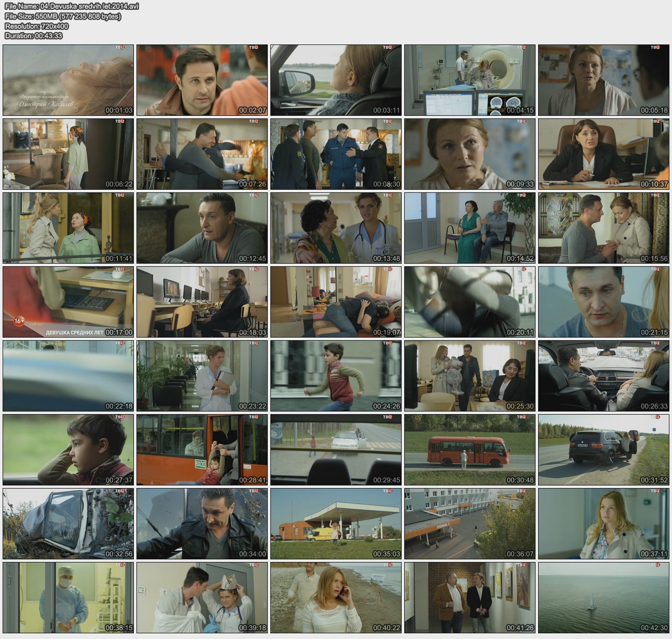Click the Duration 00:43:33 text
This screenshot has width=672, height=639.
coord(34,36)
